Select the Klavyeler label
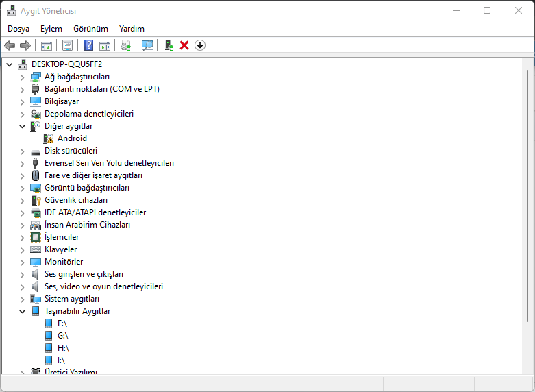Image resolution: width=535 pixels, height=392 pixels. [x=60, y=249]
